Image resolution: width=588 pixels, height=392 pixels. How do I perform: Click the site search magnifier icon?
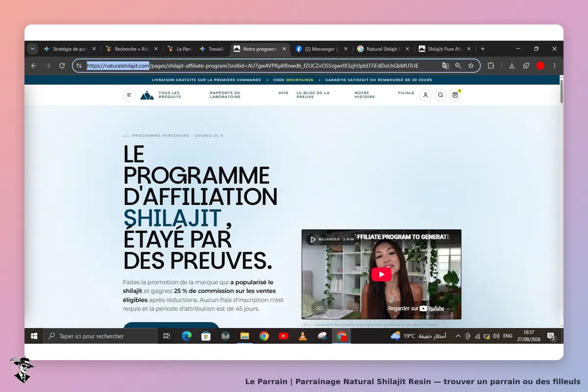(440, 95)
